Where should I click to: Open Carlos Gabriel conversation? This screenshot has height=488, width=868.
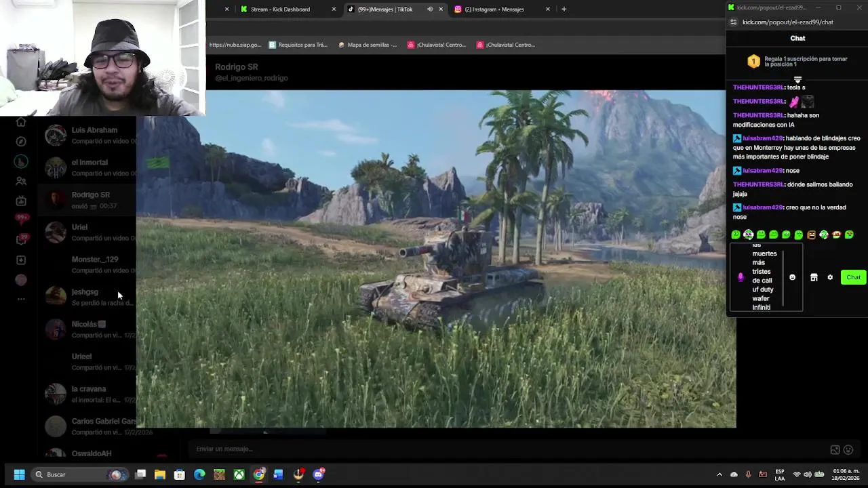[x=87, y=426]
